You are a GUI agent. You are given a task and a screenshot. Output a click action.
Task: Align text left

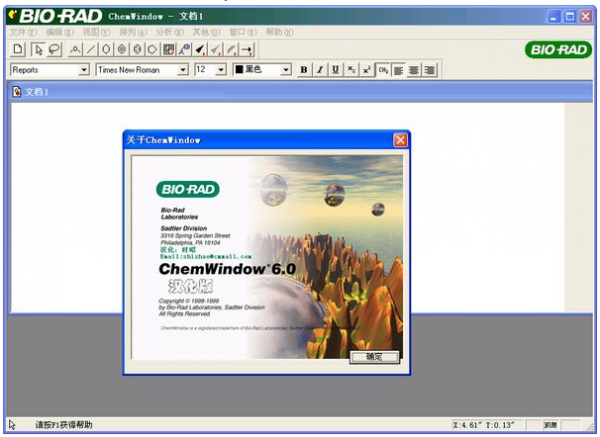[x=398, y=70]
